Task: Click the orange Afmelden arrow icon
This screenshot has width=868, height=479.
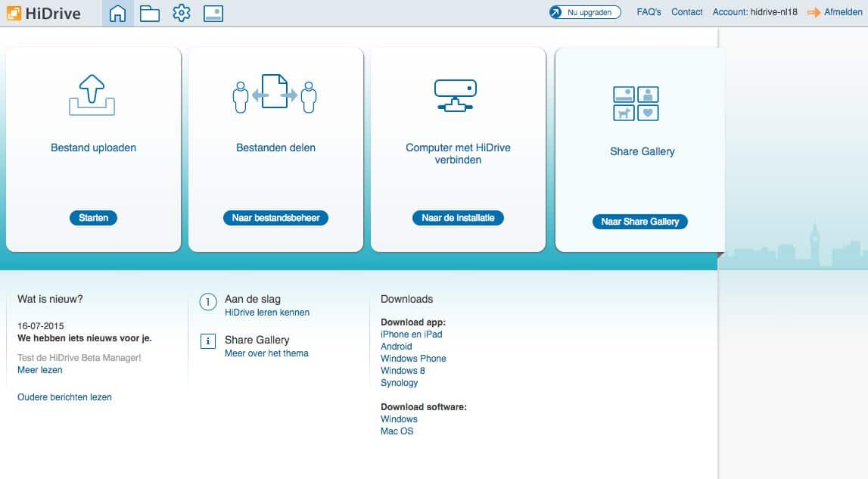Action: (814, 12)
